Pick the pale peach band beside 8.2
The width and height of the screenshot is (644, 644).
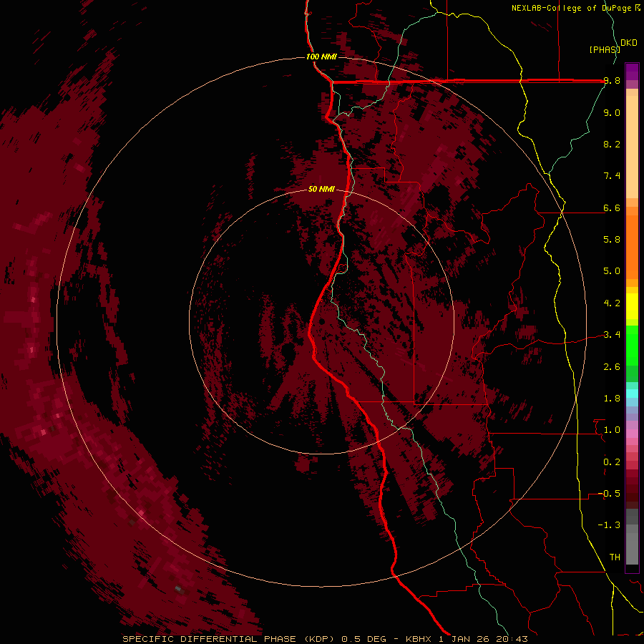[x=632, y=147]
